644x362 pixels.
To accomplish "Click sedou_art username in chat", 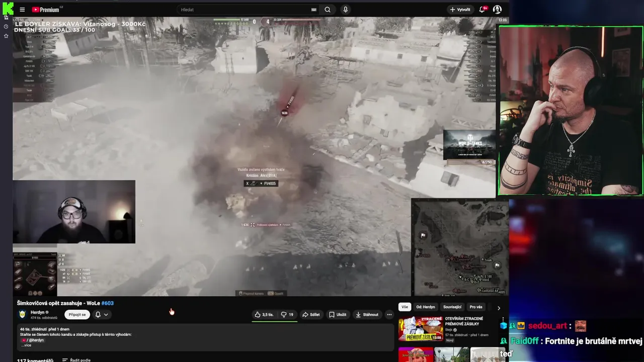I will click(x=548, y=326).
